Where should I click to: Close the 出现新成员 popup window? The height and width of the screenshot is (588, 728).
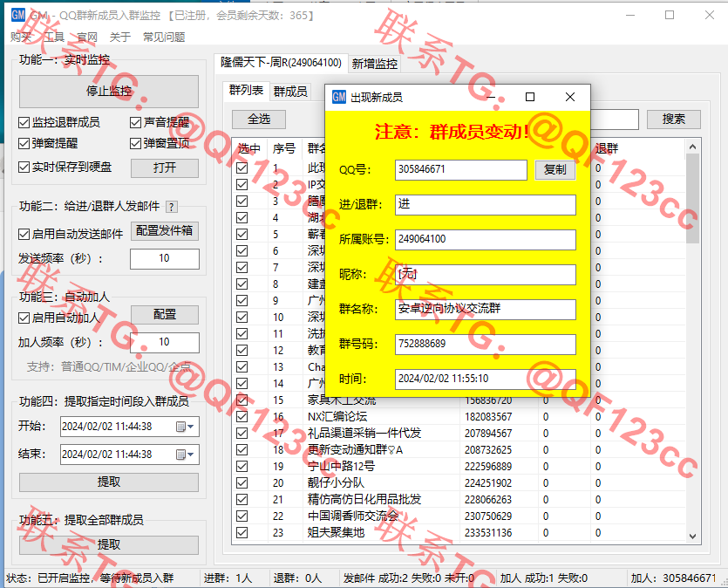click(x=570, y=97)
